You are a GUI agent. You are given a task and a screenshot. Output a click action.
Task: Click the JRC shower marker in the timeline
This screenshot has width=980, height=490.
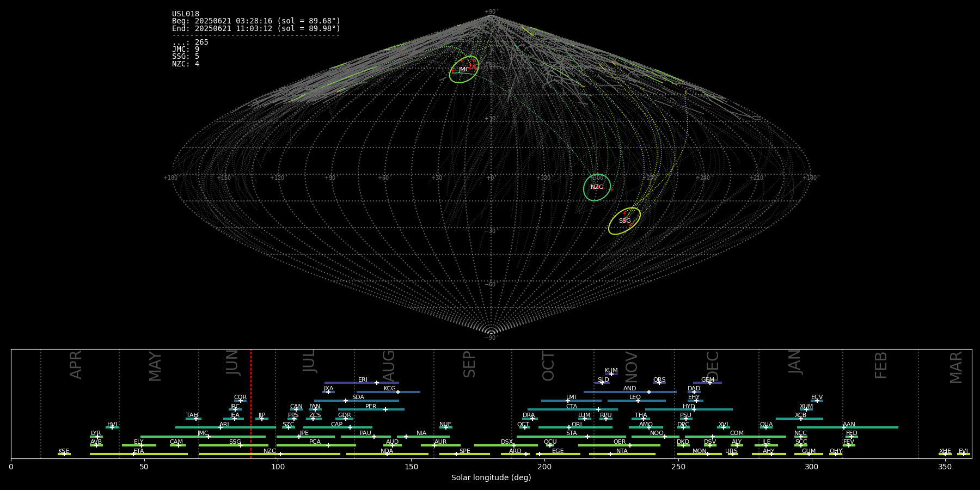[235, 409]
